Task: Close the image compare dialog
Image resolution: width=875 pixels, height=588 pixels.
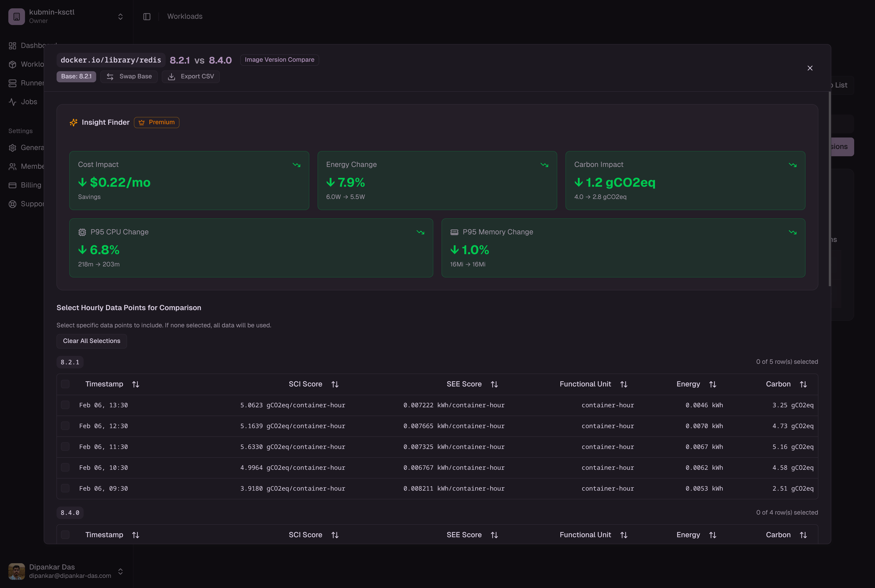Action: click(810, 68)
